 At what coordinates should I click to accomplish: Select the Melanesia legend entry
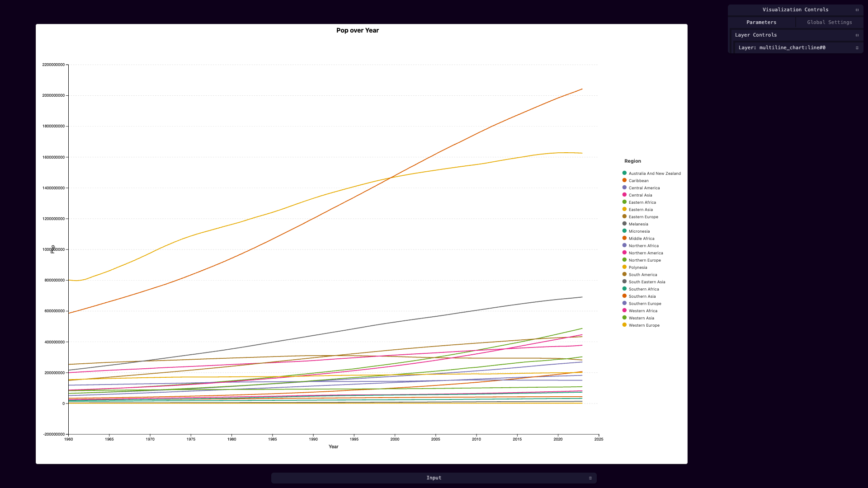coord(635,224)
